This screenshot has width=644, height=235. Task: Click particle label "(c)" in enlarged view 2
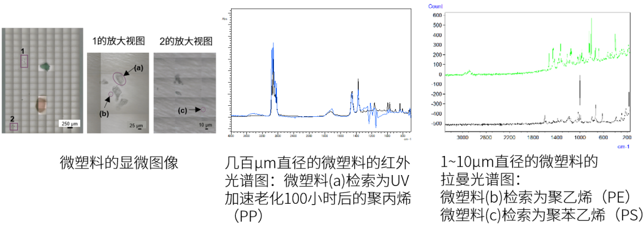[183, 110]
